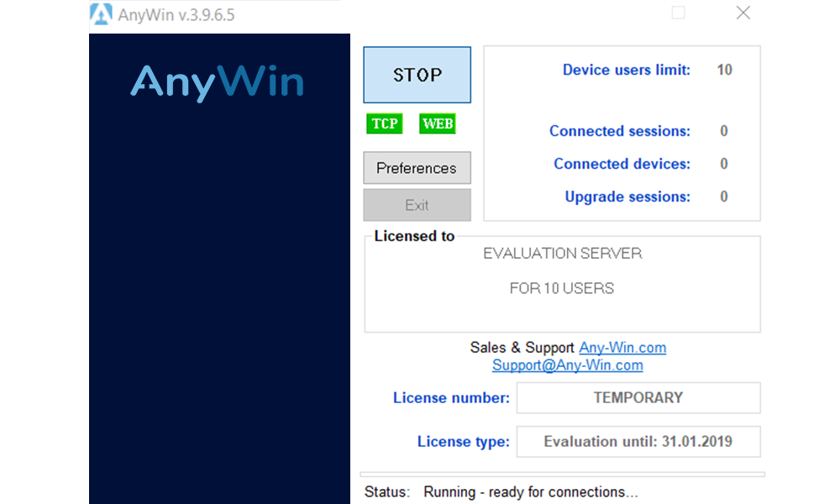Close the AnyWin window
The width and height of the screenshot is (840, 504).
tap(743, 13)
